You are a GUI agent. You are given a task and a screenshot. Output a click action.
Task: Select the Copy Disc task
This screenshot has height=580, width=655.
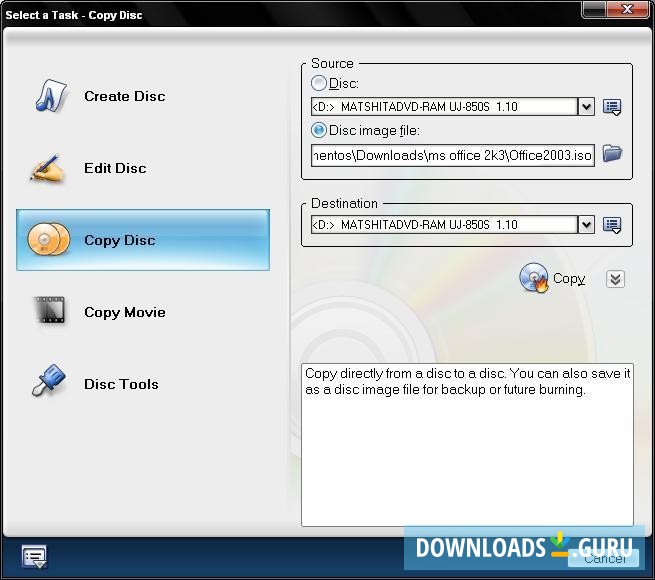pyautogui.click(x=143, y=240)
